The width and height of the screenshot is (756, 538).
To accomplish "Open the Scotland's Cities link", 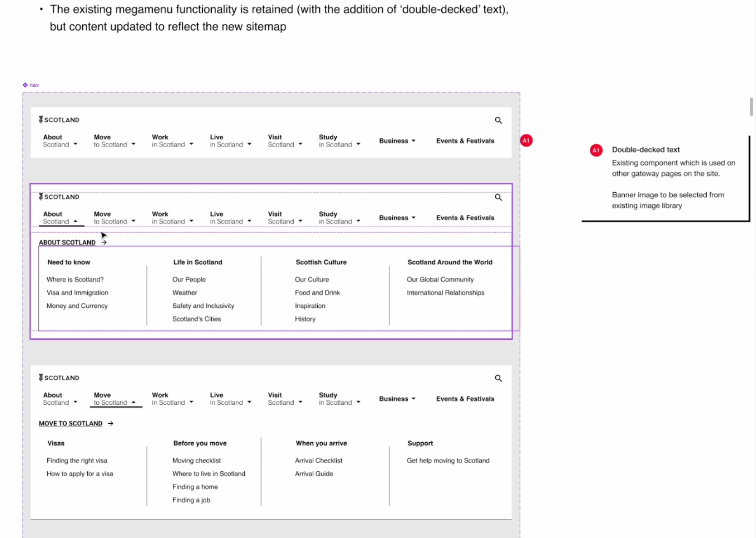I will click(197, 319).
